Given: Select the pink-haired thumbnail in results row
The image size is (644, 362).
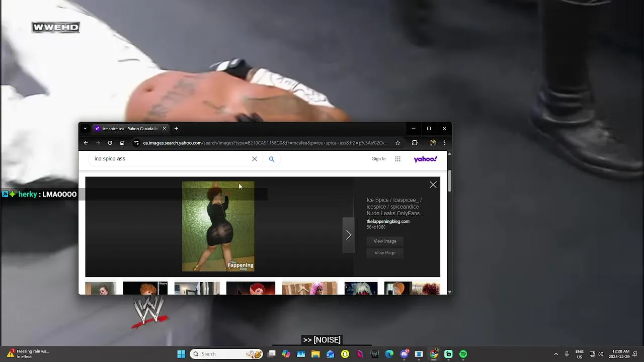Looking at the screenshot, I should 309,288.
